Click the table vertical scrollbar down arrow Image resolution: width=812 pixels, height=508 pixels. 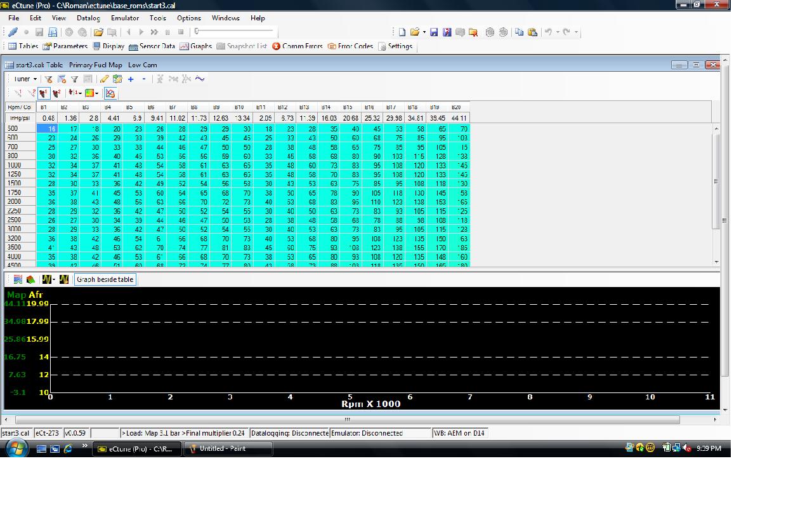(716, 262)
